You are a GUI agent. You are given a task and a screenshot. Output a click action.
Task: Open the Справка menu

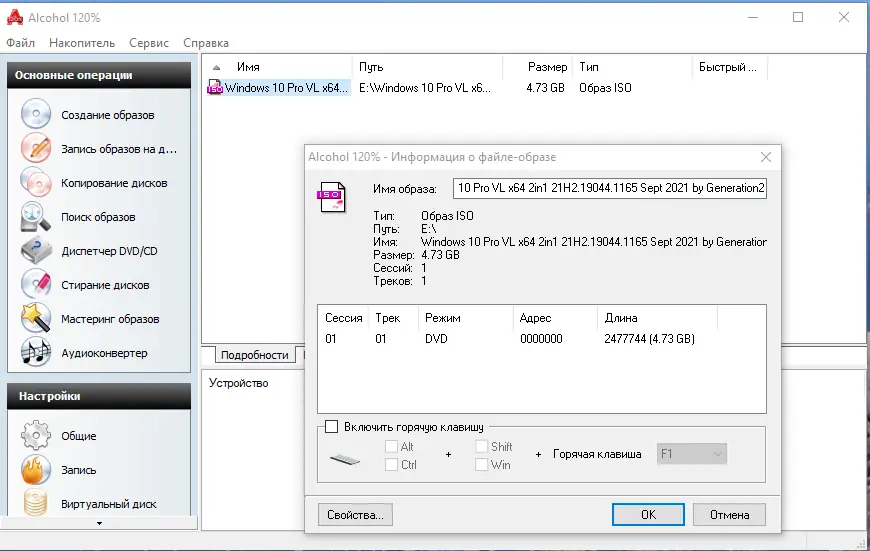point(206,43)
